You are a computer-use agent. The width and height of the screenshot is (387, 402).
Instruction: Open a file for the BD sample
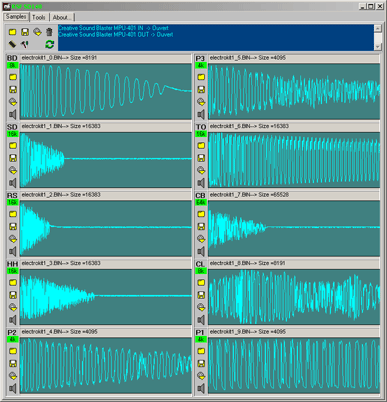(13, 77)
